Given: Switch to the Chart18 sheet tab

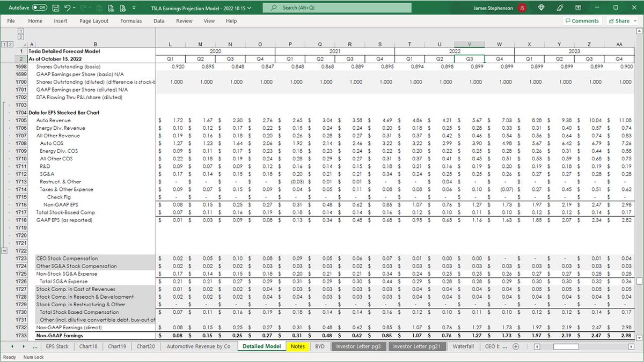Looking at the screenshot, I should coord(88,346).
